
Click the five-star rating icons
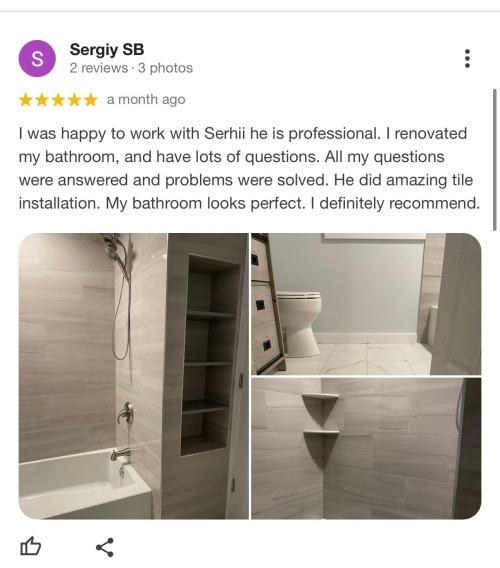click(x=58, y=99)
